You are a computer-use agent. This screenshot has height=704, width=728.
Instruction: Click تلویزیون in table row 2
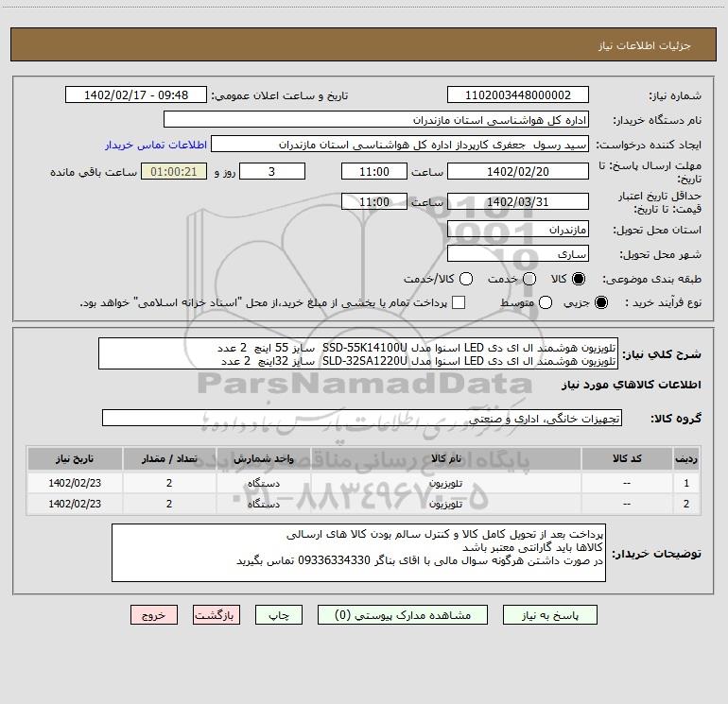pyautogui.click(x=445, y=504)
